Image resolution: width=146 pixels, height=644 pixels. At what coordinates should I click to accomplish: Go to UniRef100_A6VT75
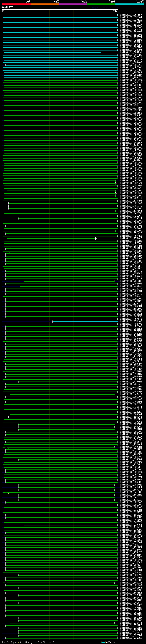coord(131,319)
